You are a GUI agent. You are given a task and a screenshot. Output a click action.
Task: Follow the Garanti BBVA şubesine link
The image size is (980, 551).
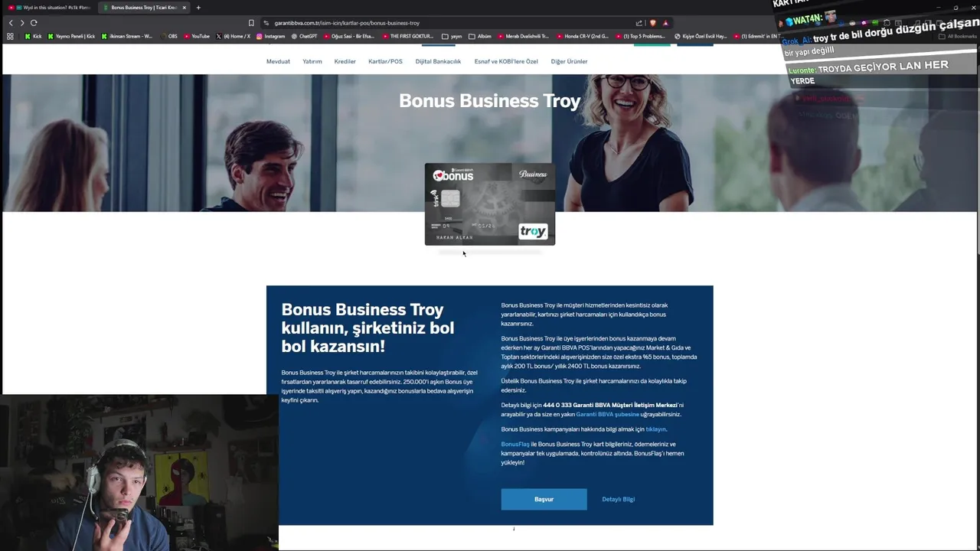[607, 414]
